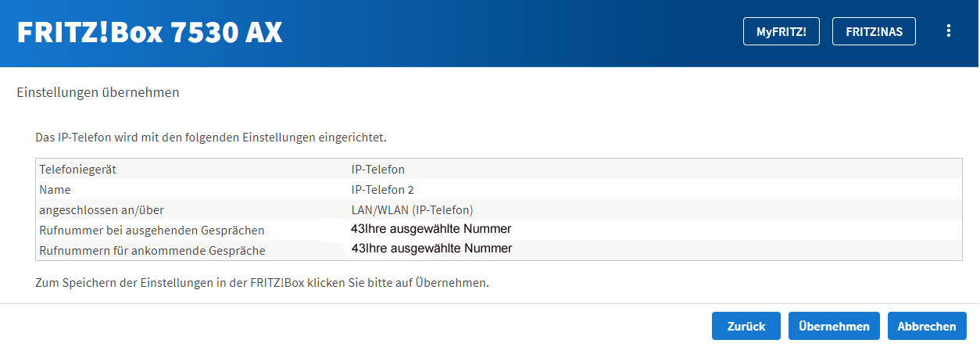Cancel setup via Abbrechen button
The image size is (980, 354).
coord(927,327)
